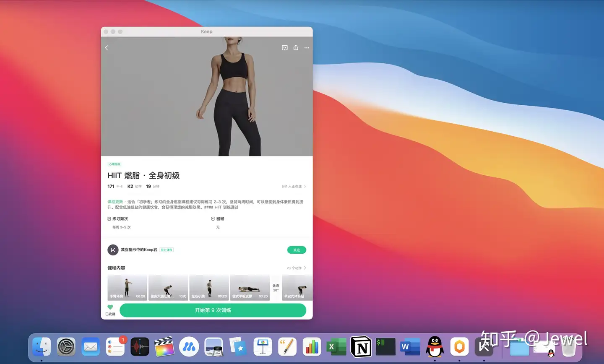604x364 pixels.
Task: Open Mail from the Dock
Action: 91,347
